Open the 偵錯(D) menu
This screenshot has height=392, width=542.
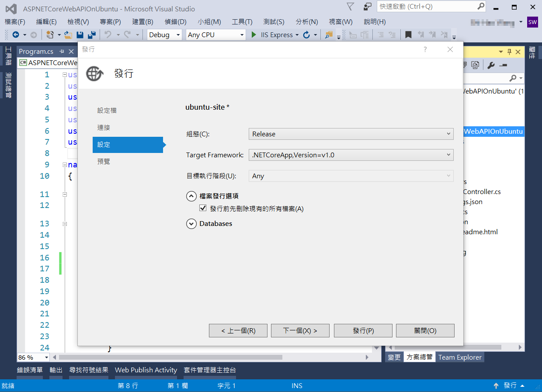click(176, 22)
